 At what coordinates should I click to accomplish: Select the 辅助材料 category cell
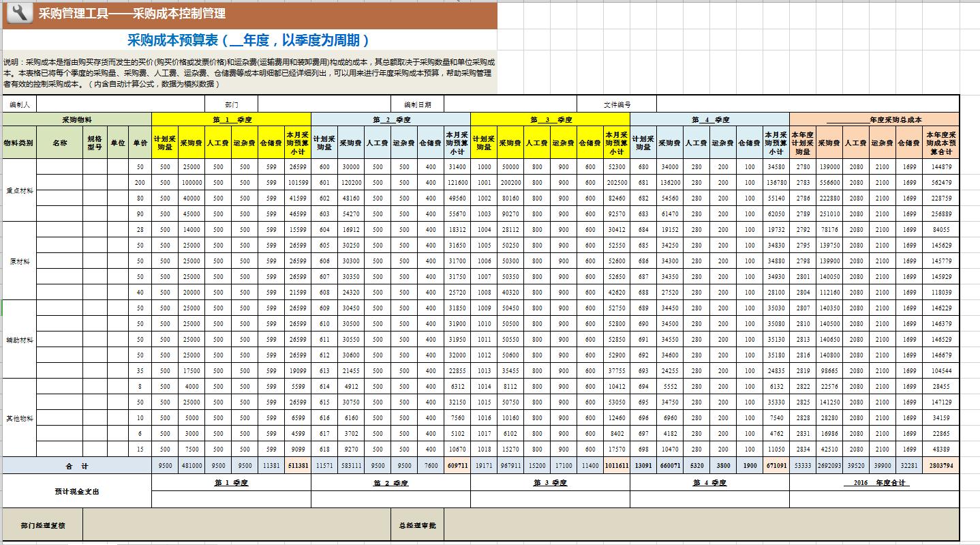click(x=19, y=340)
